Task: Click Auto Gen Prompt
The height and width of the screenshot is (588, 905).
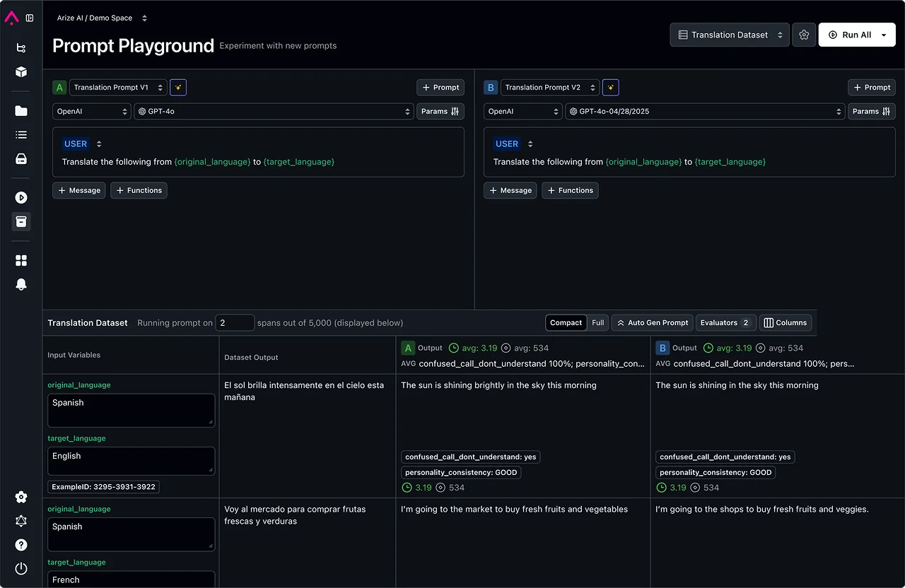Action: [652, 322]
